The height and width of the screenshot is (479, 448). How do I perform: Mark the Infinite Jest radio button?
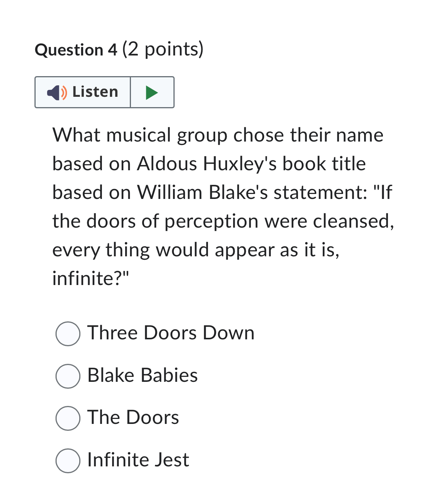point(68,461)
